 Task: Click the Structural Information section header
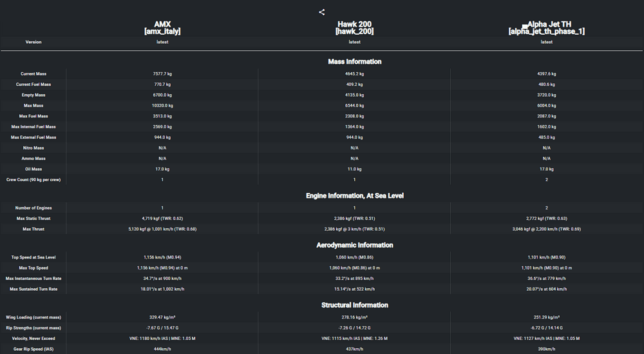(354, 305)
